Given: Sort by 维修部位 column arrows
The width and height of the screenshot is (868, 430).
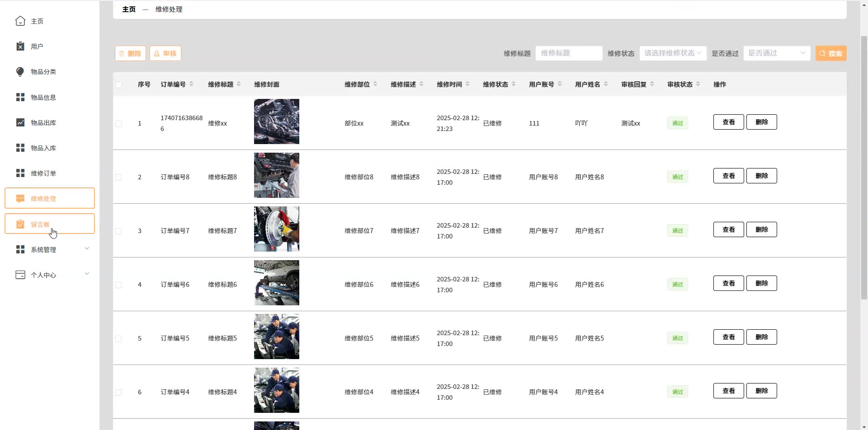Looking at the screenshot, I should click(375, 84).
